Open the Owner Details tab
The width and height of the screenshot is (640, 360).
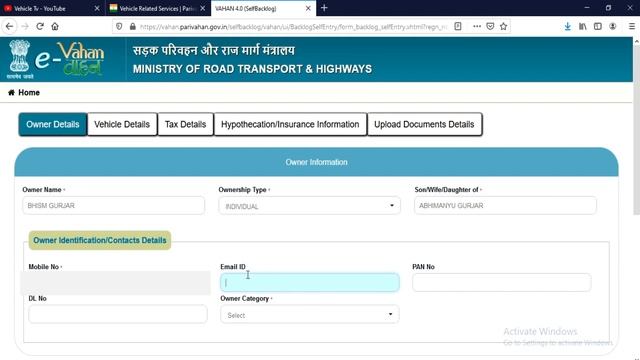click(x=53, y=124)
